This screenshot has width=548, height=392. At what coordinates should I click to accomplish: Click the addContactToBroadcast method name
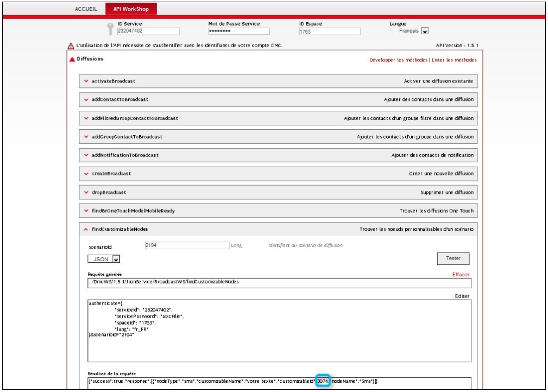[x=120, y=99]
